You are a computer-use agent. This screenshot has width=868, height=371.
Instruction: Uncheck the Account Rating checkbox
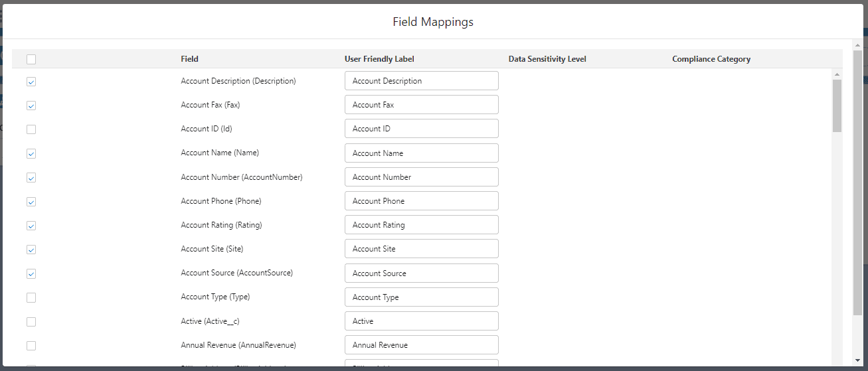coord(31,226)
